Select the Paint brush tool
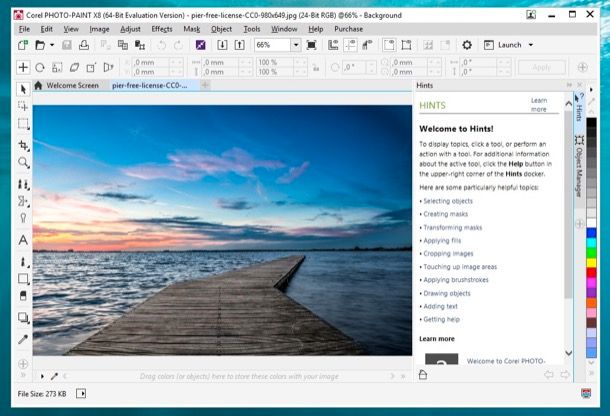Image resolution: width=610 pixels, height=416 pixels. [x=23, y=262]
